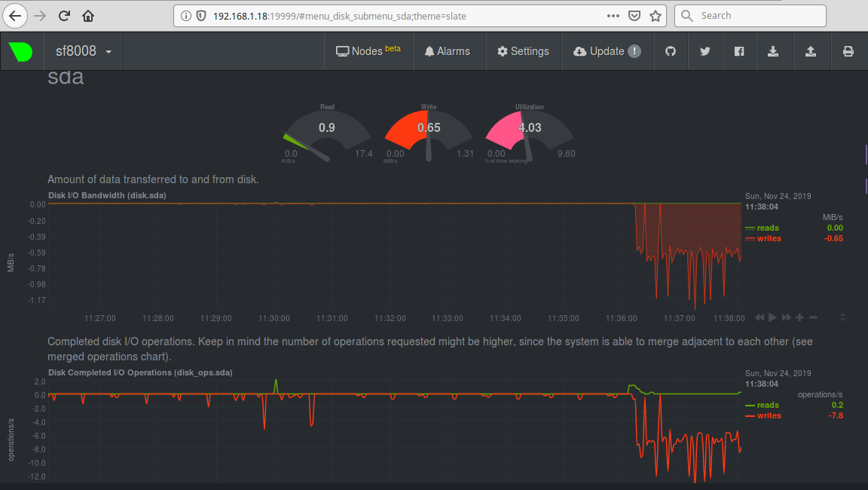Save page to Pocket icon
The height and width of the screenshot is (490, 868).
634,16
